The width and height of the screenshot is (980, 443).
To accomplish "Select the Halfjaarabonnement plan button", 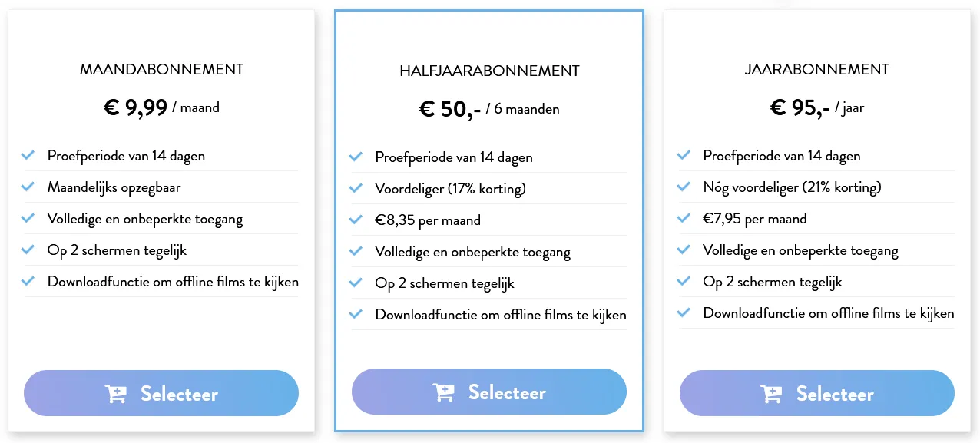I will click(x=489, y=392).
